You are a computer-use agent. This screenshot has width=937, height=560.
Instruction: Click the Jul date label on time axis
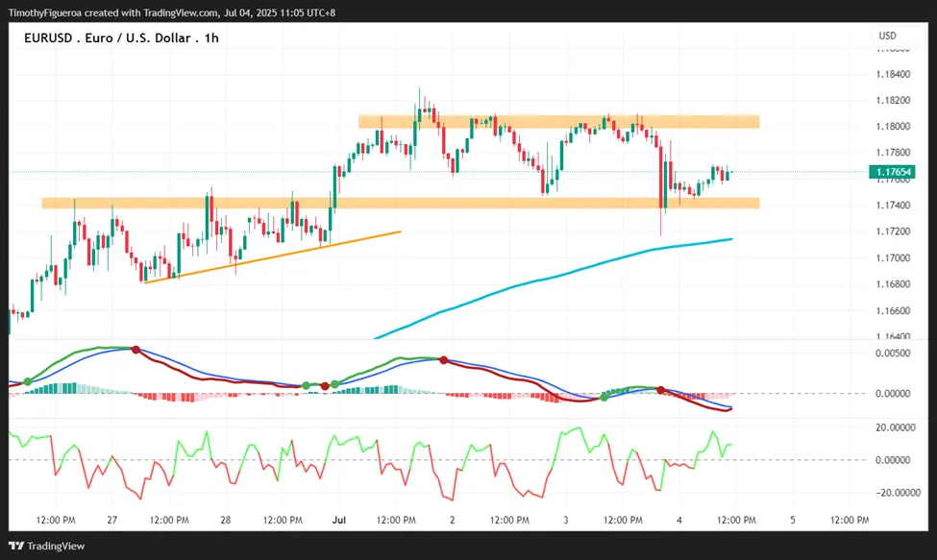coord(339,520)
